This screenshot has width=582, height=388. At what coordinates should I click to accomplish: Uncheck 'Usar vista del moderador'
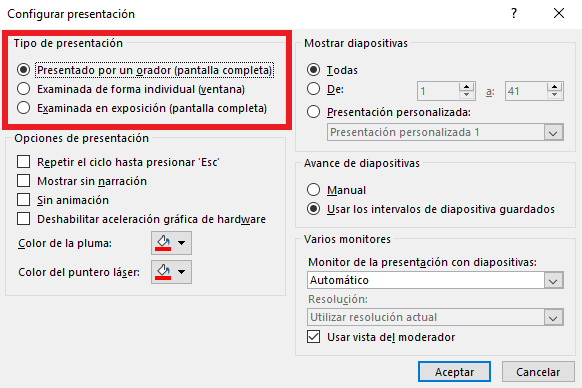point(314,337)
